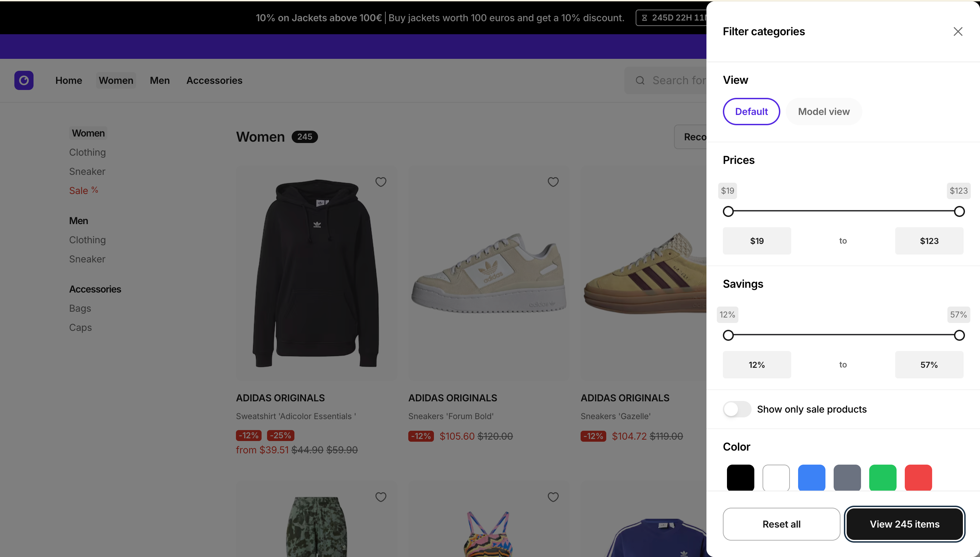Favorite the Forum Bold sneakers heart
This screenshot has width=980, height=557.
coord(553,182)
